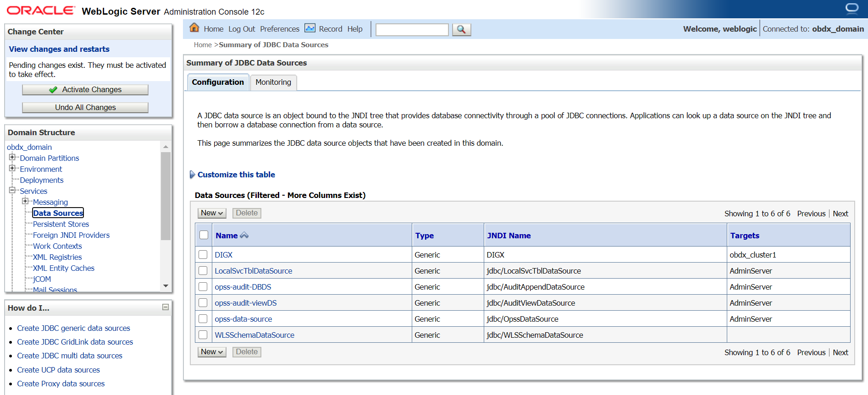Click the magnifying glass search button
Image resolution: width=868 pixels, height=395 pixels.
461,29
